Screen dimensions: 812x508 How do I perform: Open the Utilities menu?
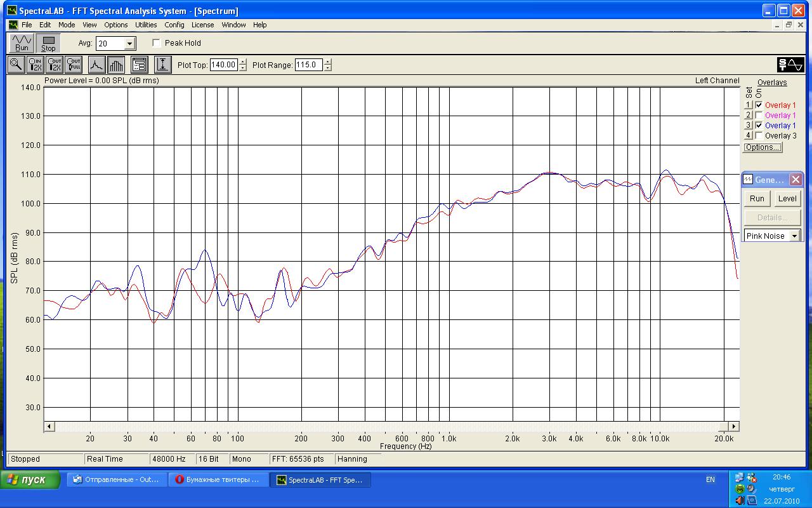146,25
